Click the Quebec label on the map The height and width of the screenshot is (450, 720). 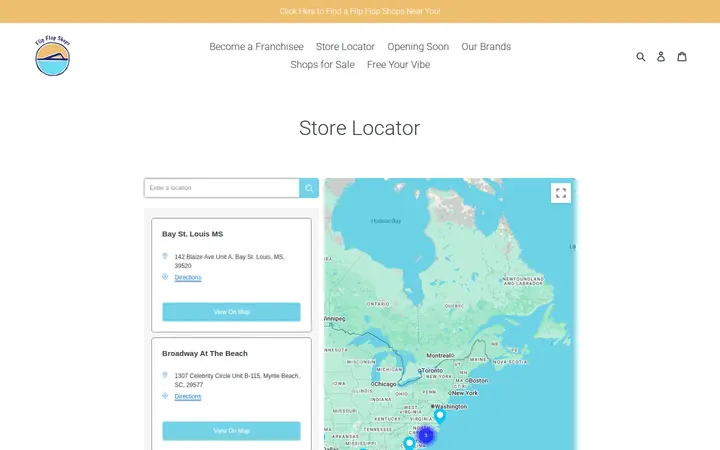coord(454,306)
